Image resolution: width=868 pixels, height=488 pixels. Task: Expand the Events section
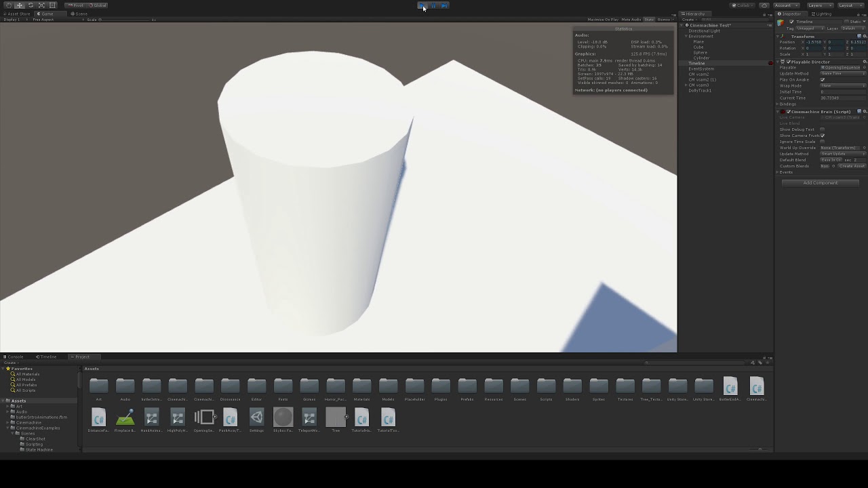pos(778,172)
